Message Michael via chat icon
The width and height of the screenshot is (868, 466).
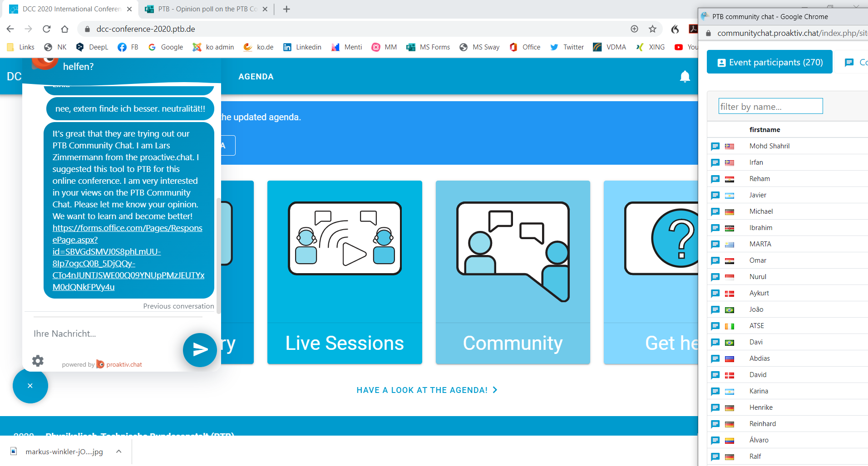tap(715, 211)
